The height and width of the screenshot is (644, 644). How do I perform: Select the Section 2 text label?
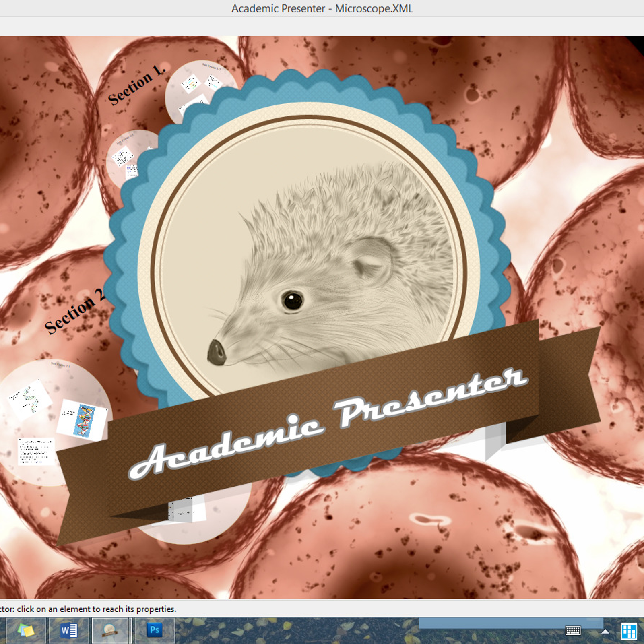(x=75, y=312)
